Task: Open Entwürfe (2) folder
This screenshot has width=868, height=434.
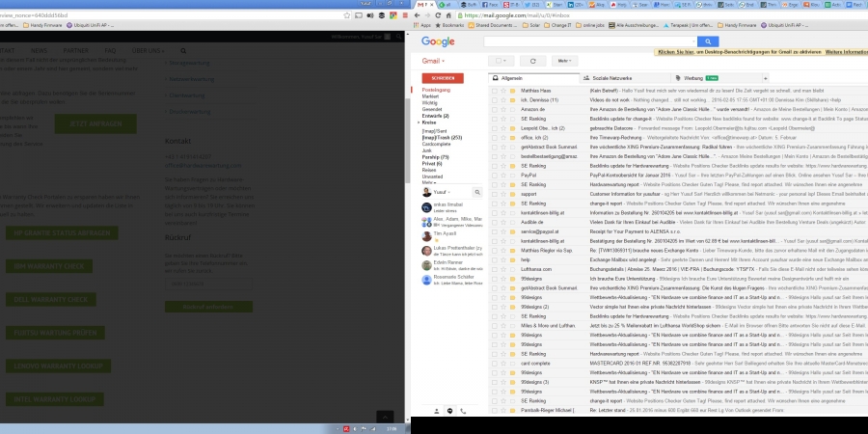Action: click(436, 116)
